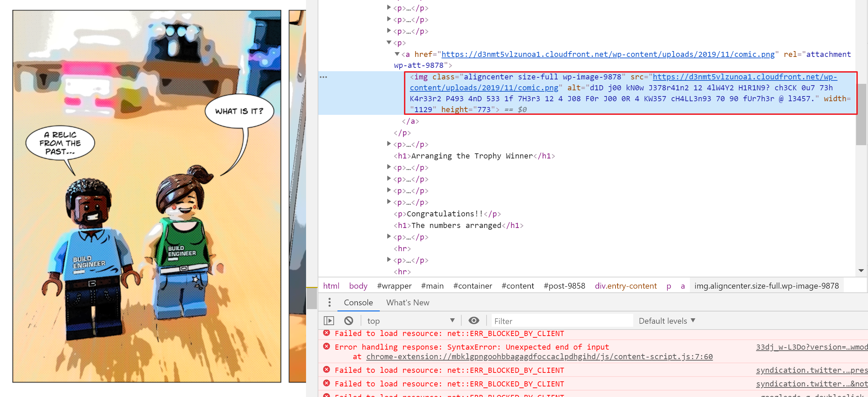Focus the console Filter input
This screenshot has width=868, height=397.
(x=561, y=321)
